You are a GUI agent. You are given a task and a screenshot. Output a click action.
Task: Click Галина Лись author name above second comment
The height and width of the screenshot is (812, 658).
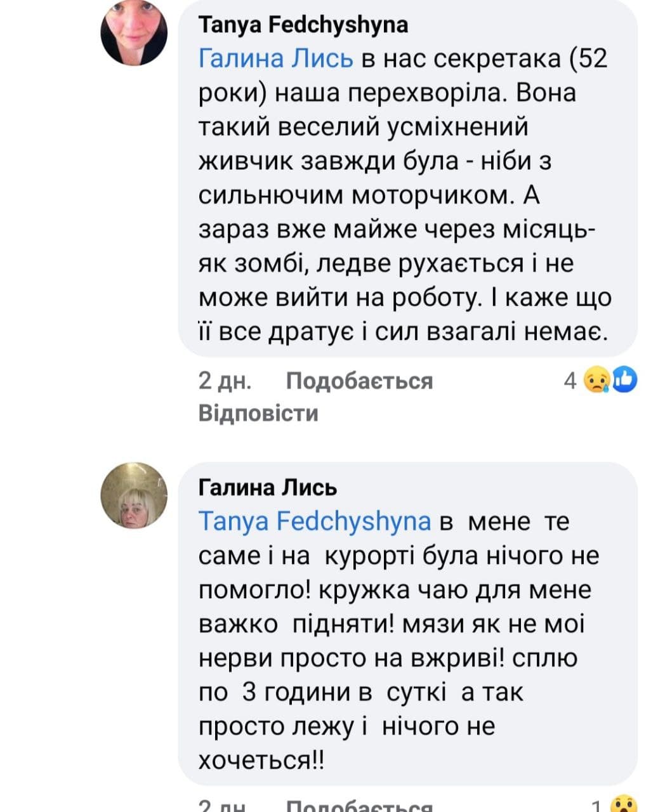click(x=268, y=487)
